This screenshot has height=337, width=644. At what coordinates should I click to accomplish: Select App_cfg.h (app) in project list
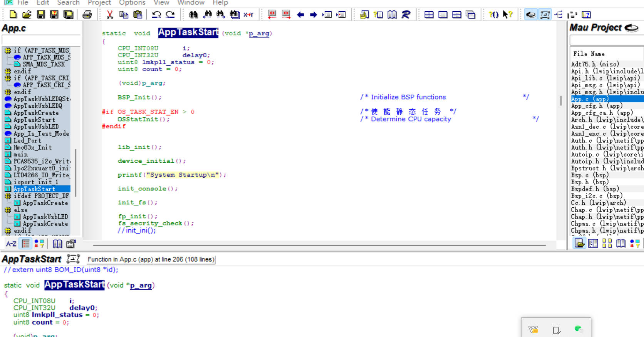pos(597,106)
